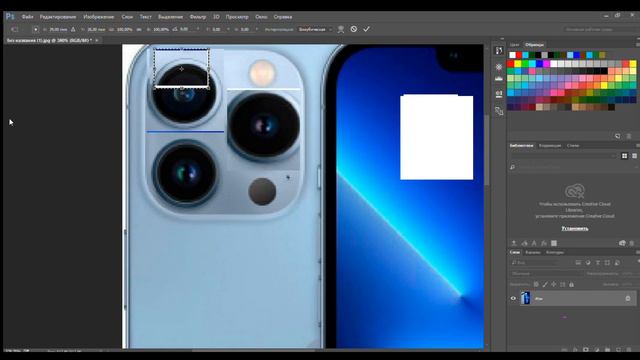This screenshot has width=640, height=360.
Task: Open the History panel icon
Action: tap(499, 50)
